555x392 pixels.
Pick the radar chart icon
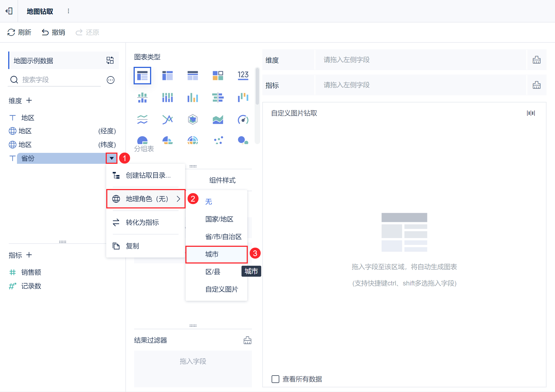click(192, 120)
